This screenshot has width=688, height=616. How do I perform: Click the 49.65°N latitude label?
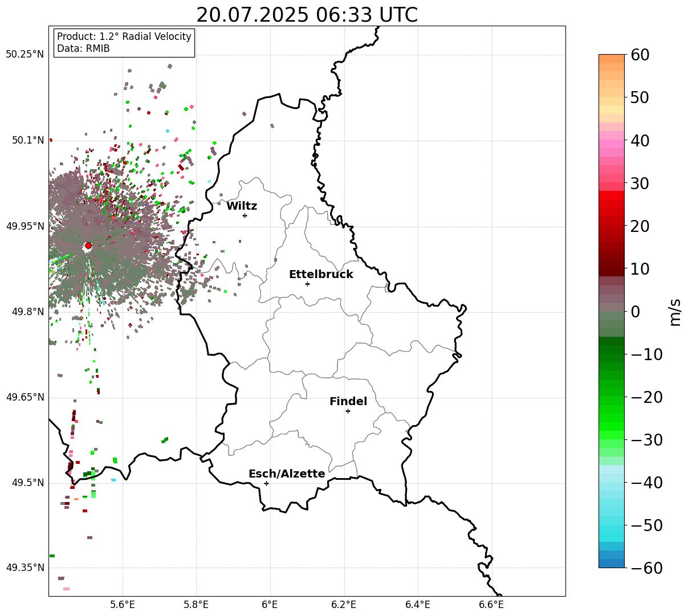[x=25, y=397]
